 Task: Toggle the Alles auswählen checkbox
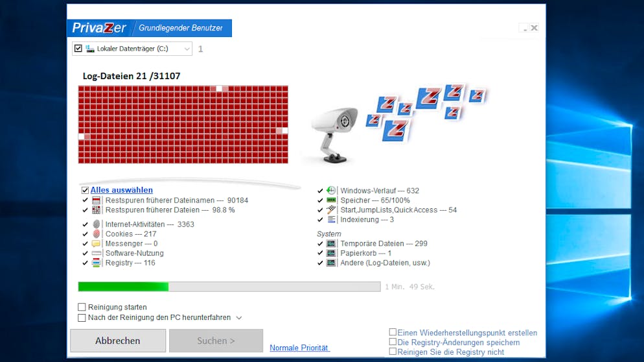tap(85, 190)
